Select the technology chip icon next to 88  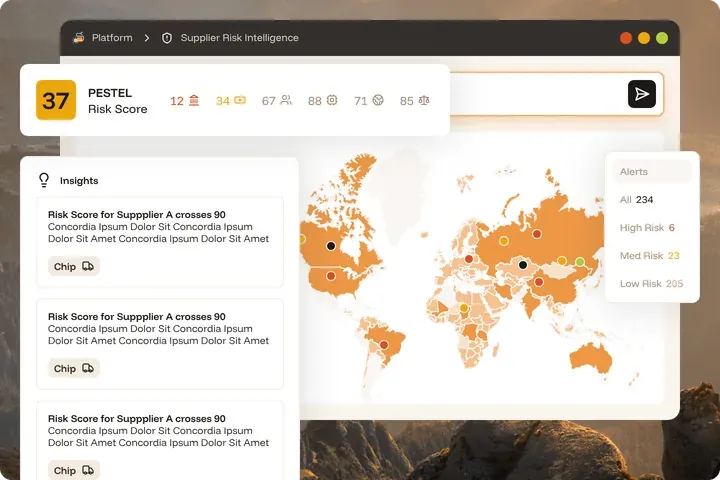(332, 100)
